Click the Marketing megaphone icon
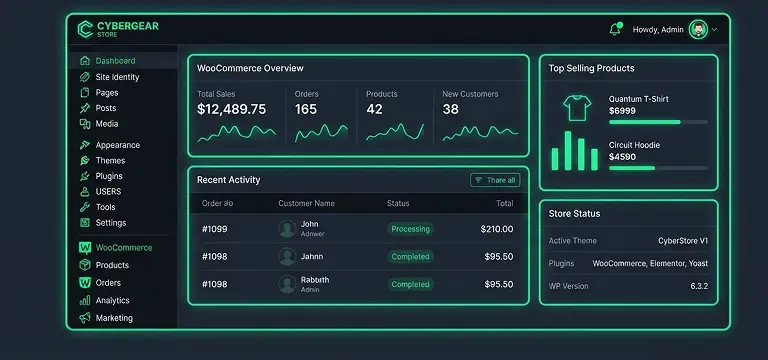Viewport: 768px width, 360px height. [x=85, y=318]
